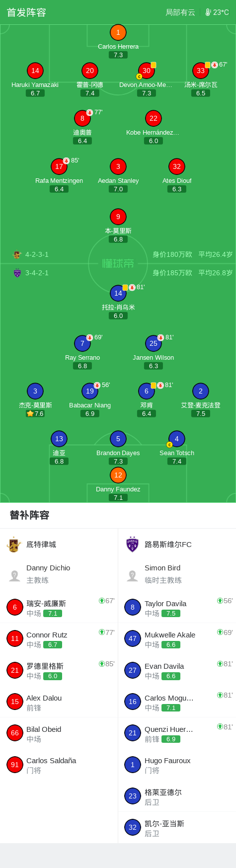
Task: View substitute Taylor Davila number 8
Action: [177, 608]
